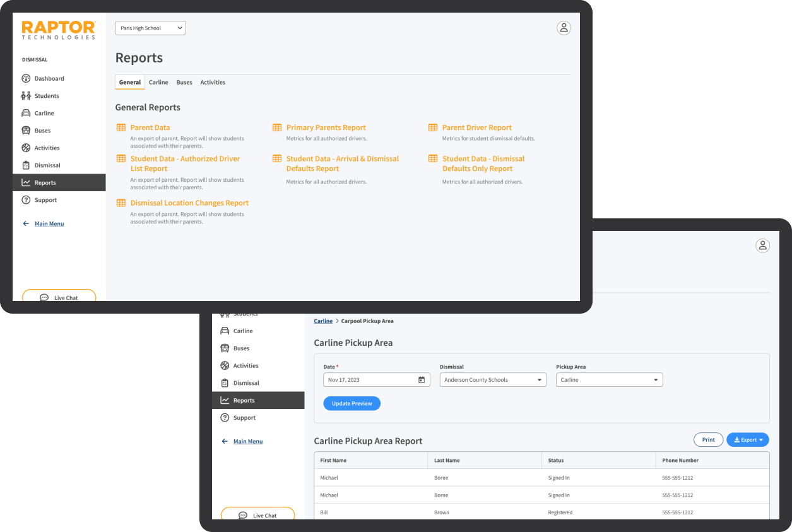Click the Nov 17, 2023 date field
This screenshot has height=532, width=792.
point(370,380)
